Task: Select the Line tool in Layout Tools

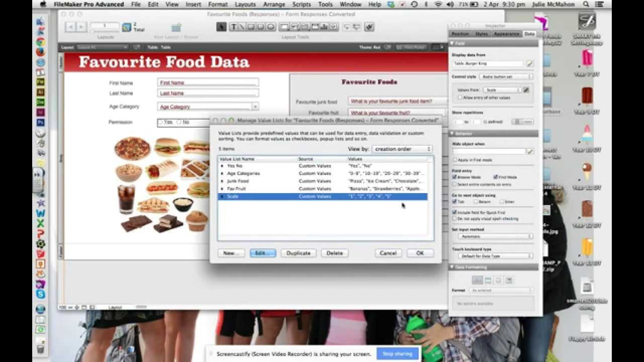Action: click(x=243, y=27)
